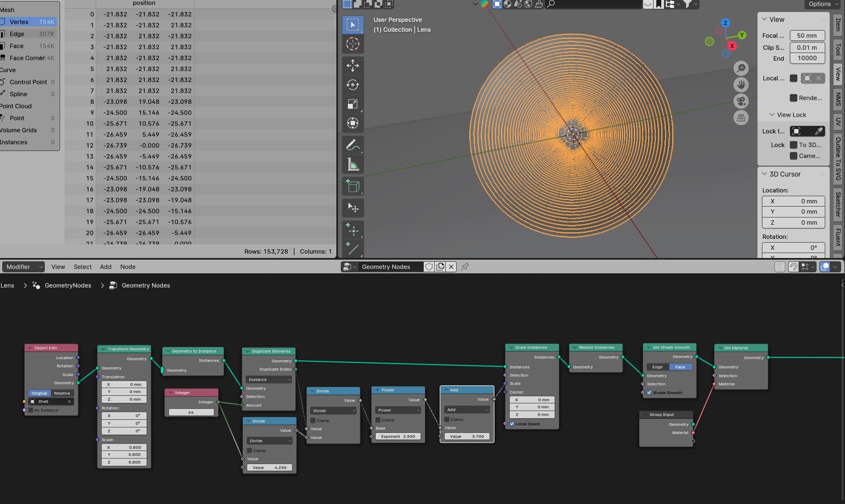Viewport: 845px width, 504px height.
Task: Uncheck Shade Smooth in Set Shade Smooth node
Action: click(649, 392)
